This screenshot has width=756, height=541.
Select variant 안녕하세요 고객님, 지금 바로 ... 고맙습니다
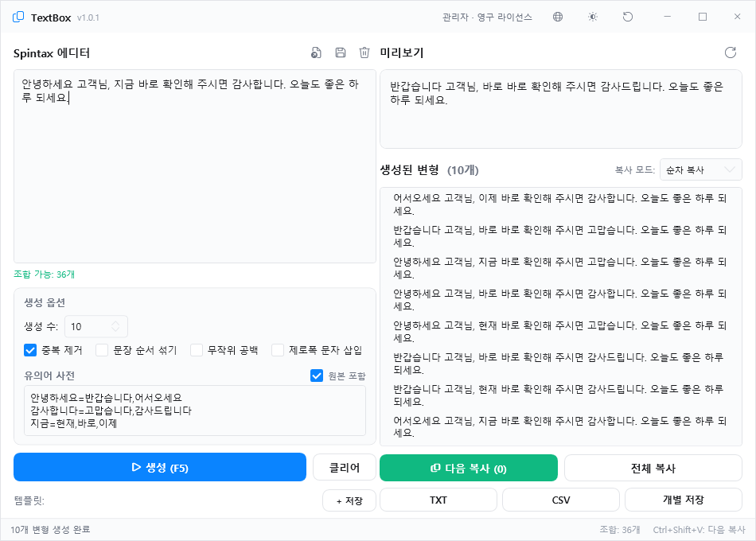click(x=561, y=267)
